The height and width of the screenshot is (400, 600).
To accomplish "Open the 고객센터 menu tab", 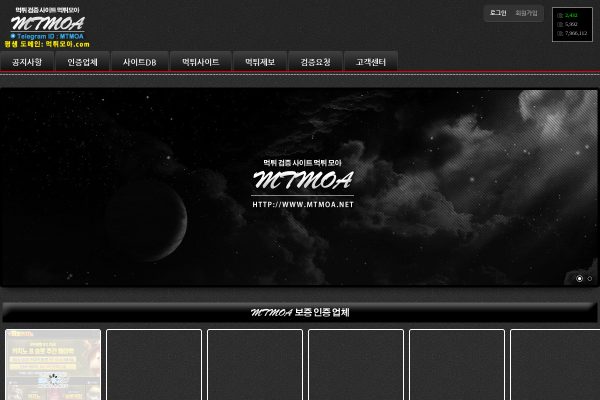I will pyautogui.click(x=371, y=62).
